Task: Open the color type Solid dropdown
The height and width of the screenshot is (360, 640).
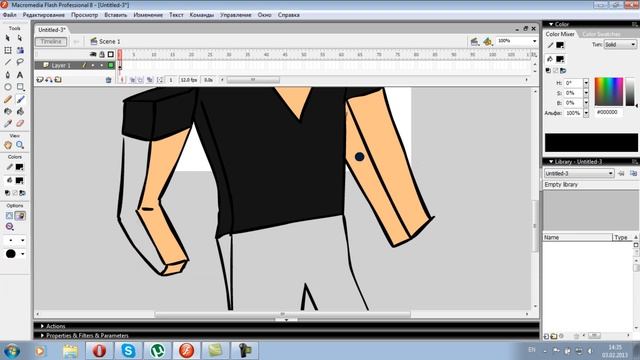Action: pyautogui.click(x=620, y=44)
